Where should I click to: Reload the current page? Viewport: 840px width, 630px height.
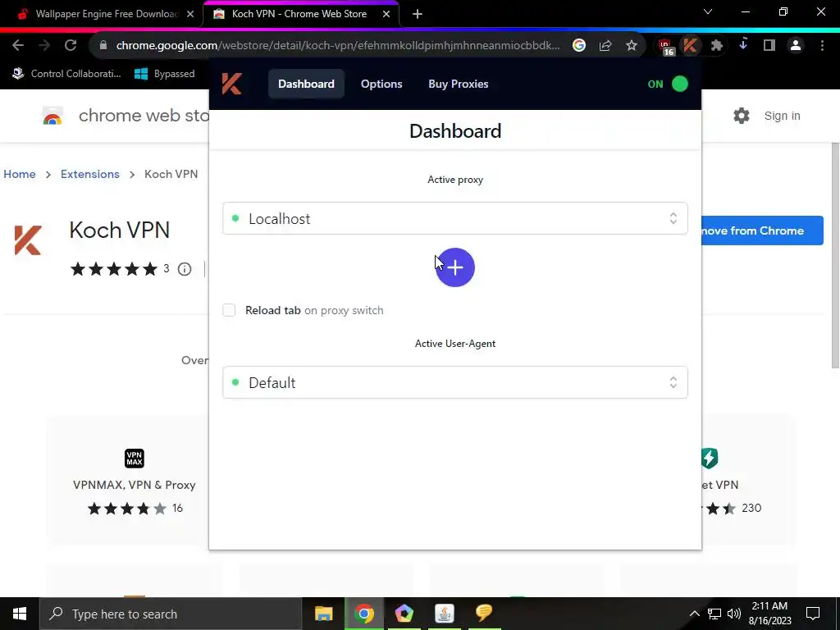pos(71,46)
